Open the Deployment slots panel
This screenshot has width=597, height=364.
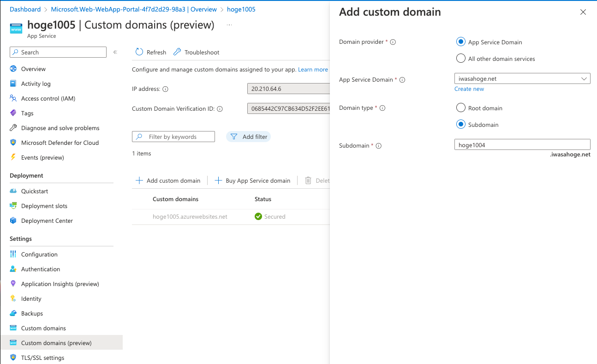pyautogui.click(x=12, y=206)
